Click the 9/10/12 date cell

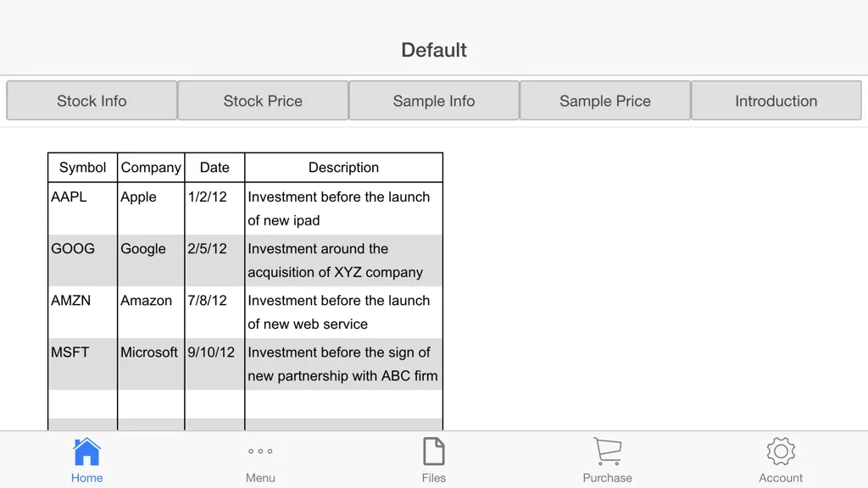[x=214, y=364]
